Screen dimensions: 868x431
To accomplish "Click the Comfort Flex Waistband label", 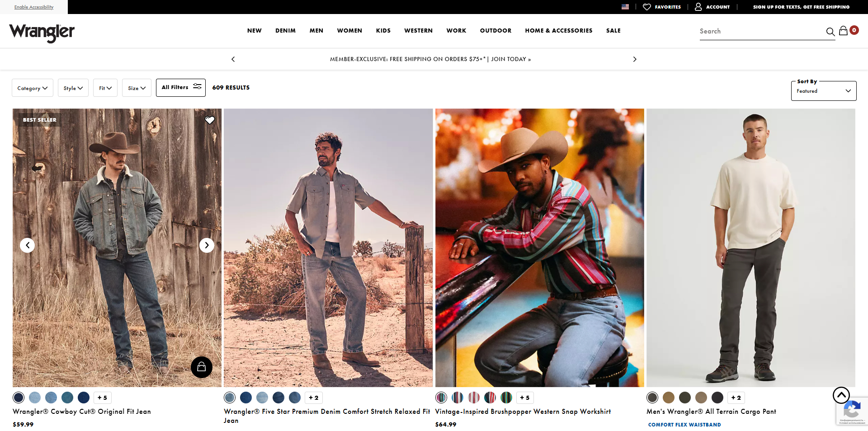I will (684, 425).
